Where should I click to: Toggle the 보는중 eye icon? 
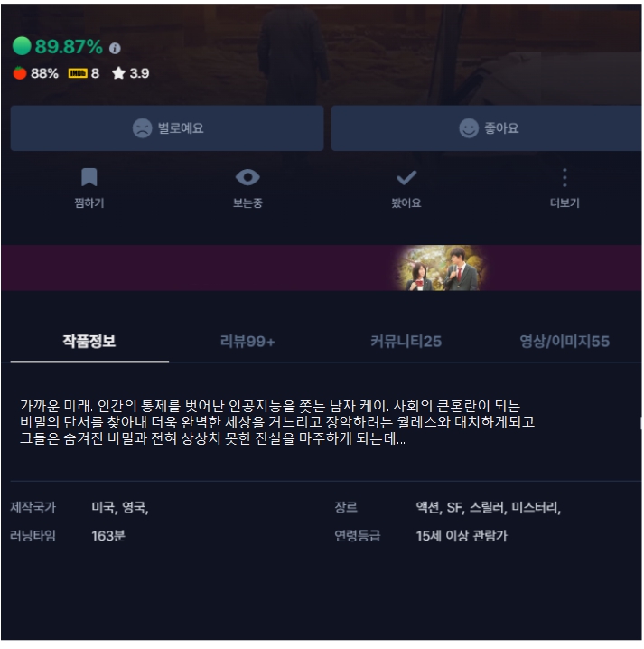point(247,177)
